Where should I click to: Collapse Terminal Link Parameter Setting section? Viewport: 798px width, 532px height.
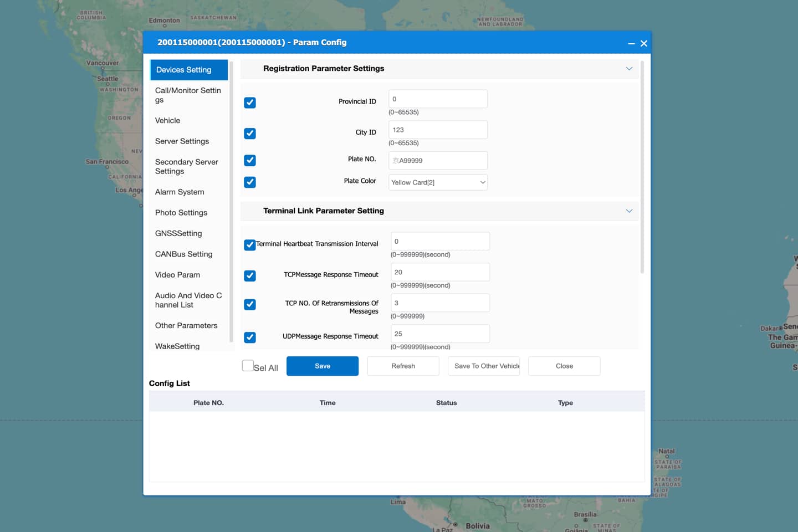tap(629, 211)
